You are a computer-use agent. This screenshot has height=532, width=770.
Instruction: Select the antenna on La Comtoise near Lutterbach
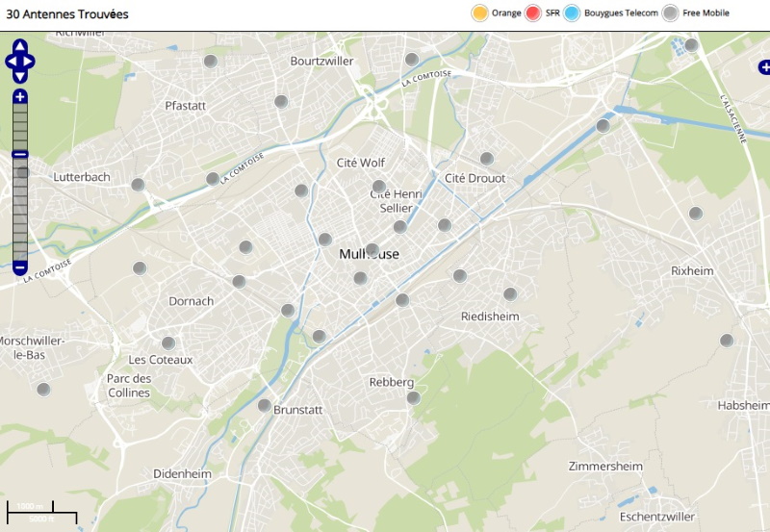click(x=213, y=179)
